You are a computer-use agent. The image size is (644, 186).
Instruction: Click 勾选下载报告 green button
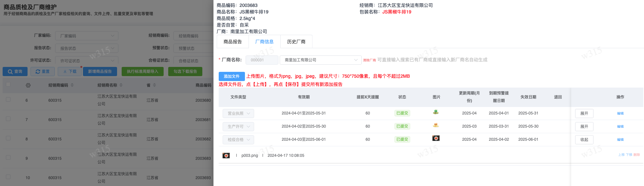(185, 72)
